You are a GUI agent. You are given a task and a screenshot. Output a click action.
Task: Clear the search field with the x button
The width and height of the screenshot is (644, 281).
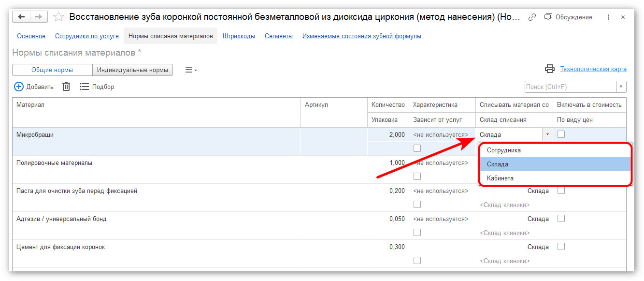(x=621, y=87)
